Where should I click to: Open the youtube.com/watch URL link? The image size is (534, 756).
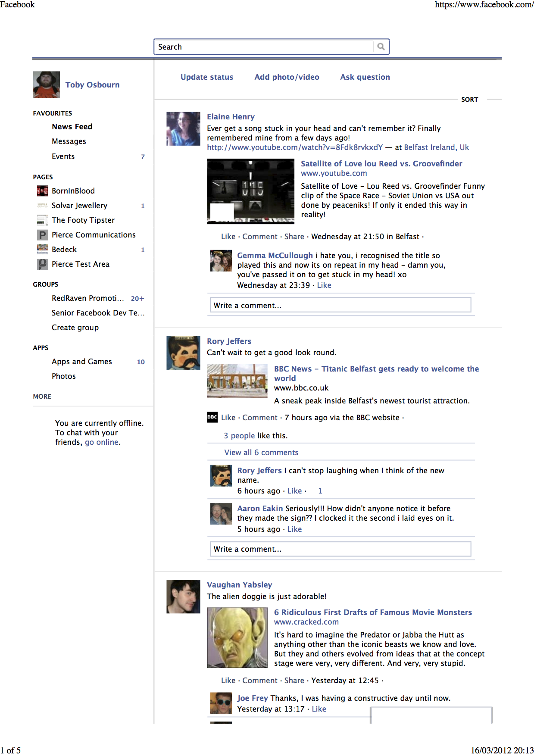point(295,147)
